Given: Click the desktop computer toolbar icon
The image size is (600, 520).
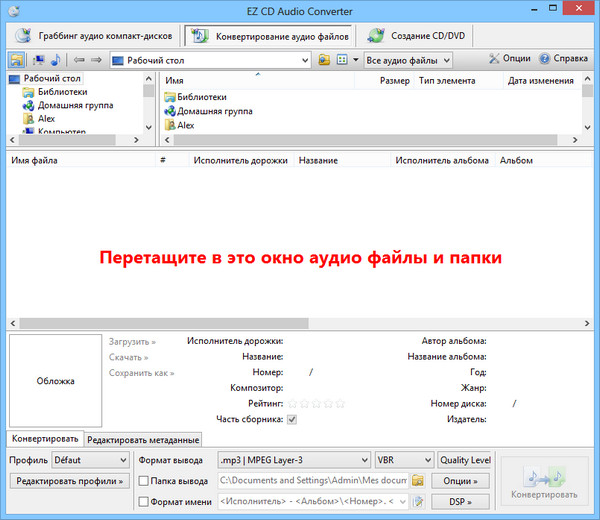Looking at the screenshot, I should (x=38, y=60).
